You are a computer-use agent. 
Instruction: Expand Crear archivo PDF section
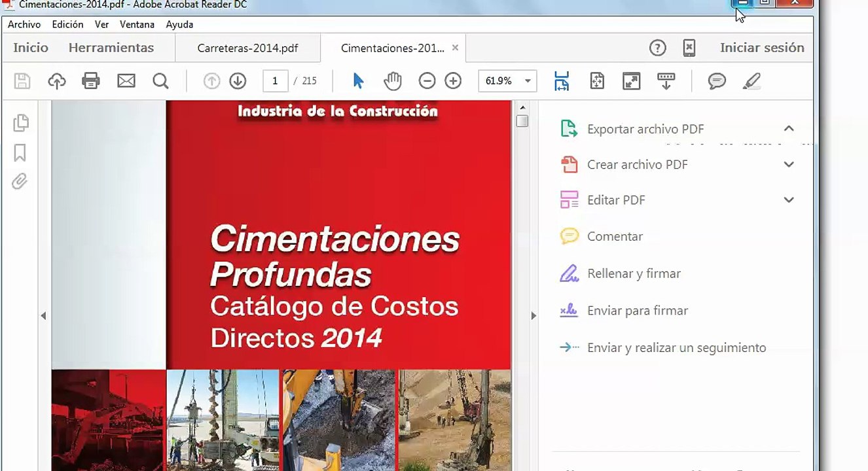coord(789,165)
